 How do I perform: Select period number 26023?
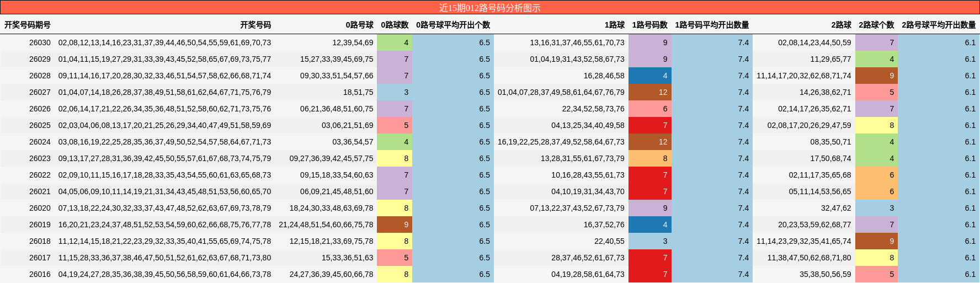pos(40,158)
